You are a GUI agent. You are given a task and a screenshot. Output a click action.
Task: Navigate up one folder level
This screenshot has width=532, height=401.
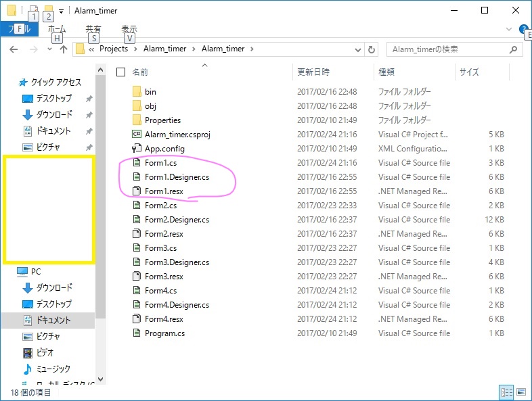63,49
